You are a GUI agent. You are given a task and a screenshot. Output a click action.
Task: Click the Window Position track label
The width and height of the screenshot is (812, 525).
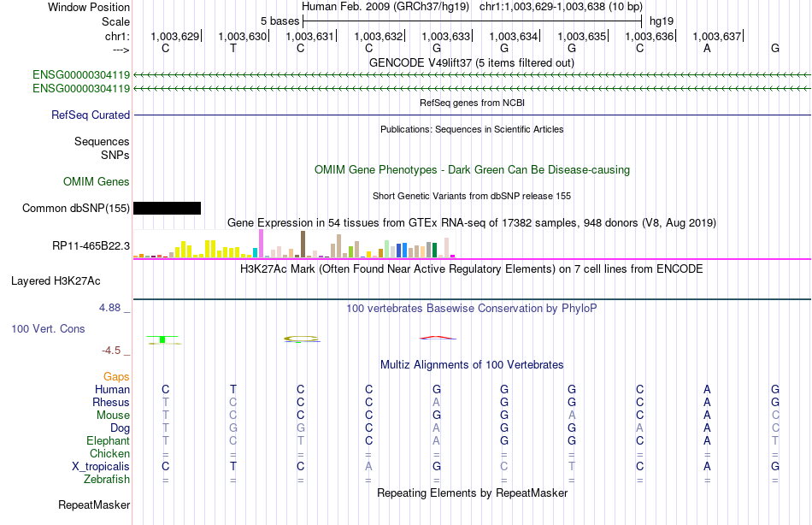click(x=89, y=7)
